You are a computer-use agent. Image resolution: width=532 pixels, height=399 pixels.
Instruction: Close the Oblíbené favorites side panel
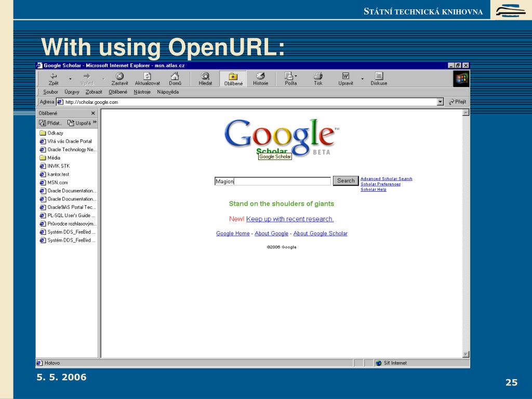tap(93, 113)
